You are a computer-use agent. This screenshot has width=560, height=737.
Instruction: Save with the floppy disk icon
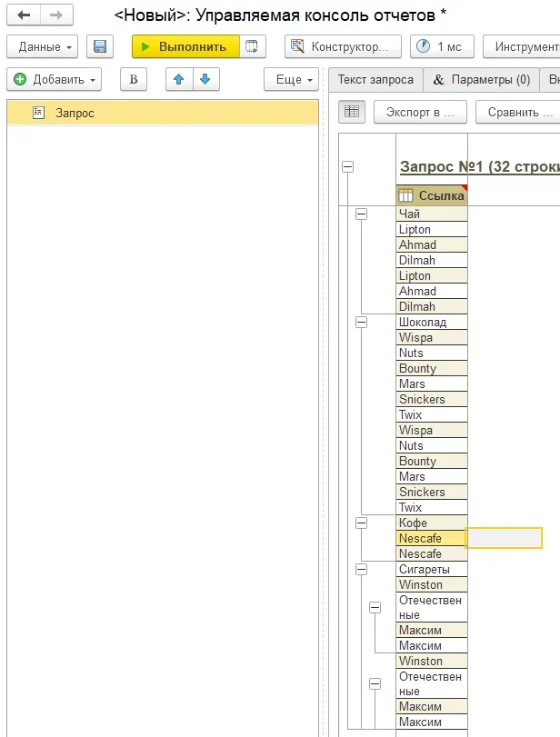click(x=100, y=46)
